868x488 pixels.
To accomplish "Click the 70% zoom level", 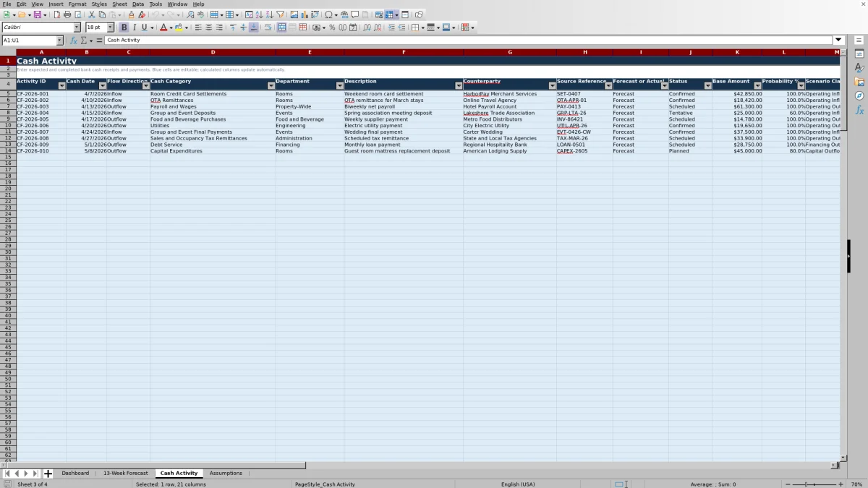I will click(x=856, y=484).
